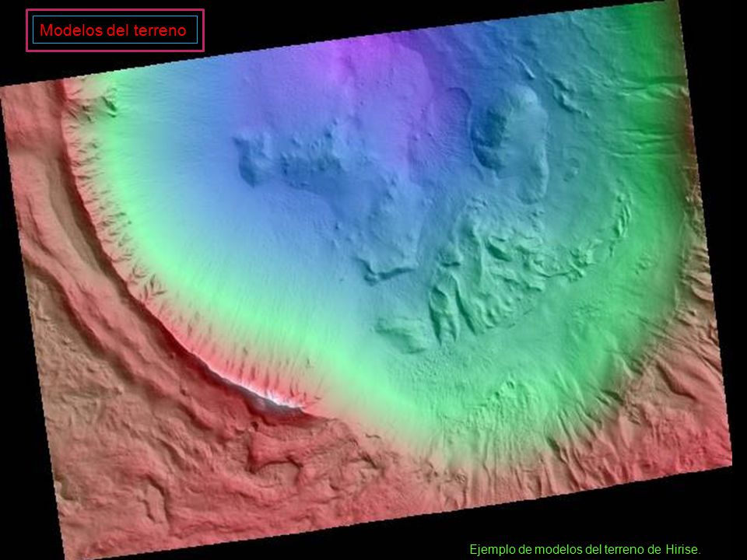Viewport: 747px width, 560px height.
Task: Click the 'Modelos del terreno' title box
Action: pyautogui.click(x=115, y=30)
